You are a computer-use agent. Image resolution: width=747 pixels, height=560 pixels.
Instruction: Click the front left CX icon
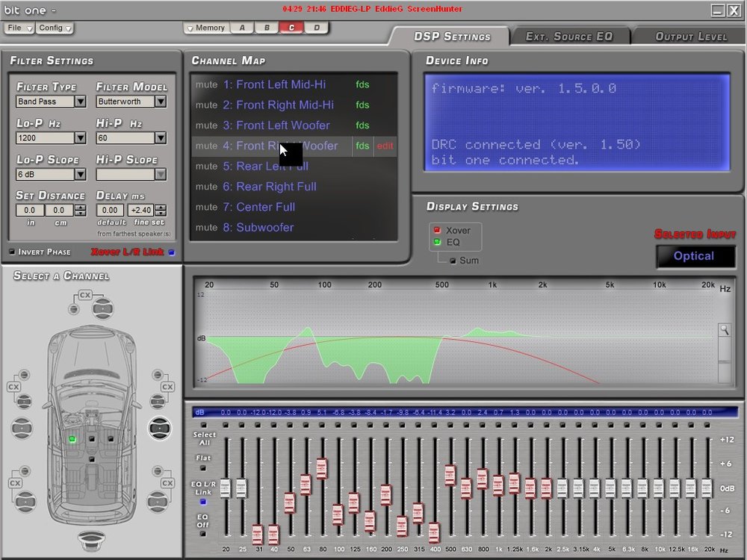pyautogui.click(x=13, y=387)
